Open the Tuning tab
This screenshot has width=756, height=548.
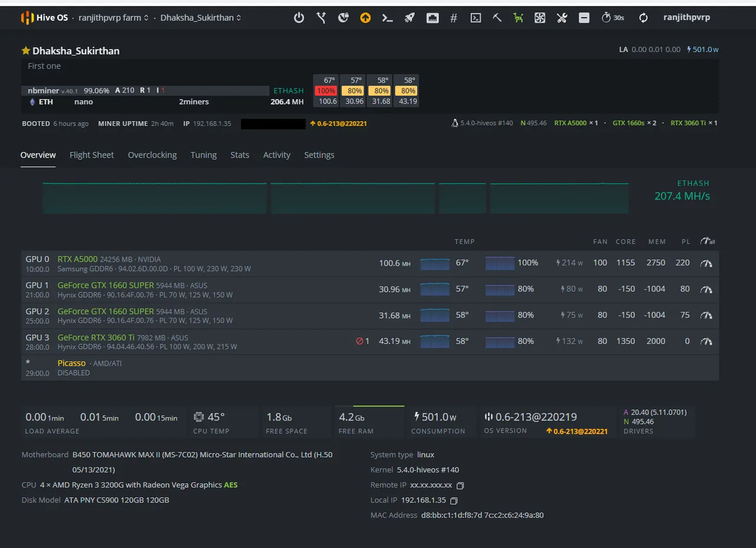click(x=204, y=155)
